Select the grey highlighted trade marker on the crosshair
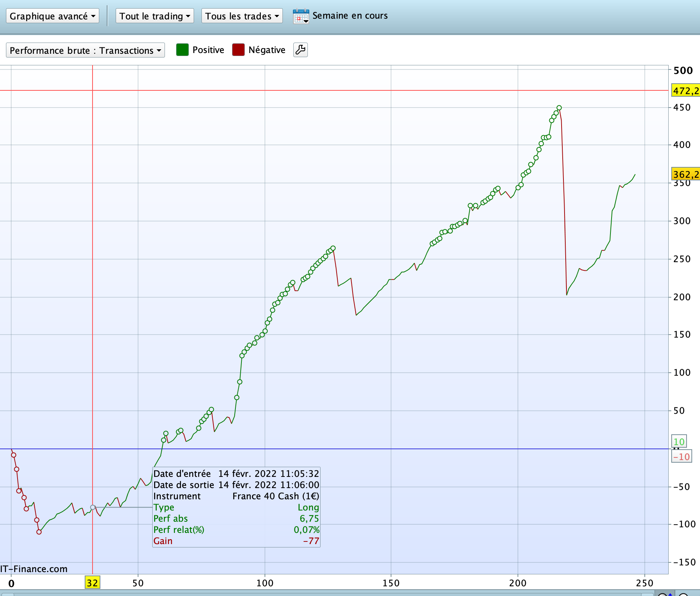The width and height of the screenshot is (700, 596). click(93, 507)
